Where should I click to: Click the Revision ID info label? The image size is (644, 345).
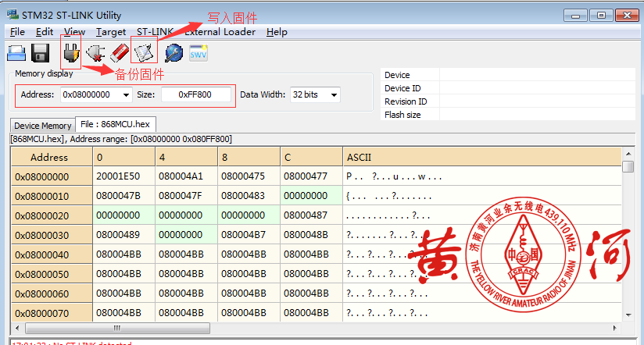click(406, 101)
